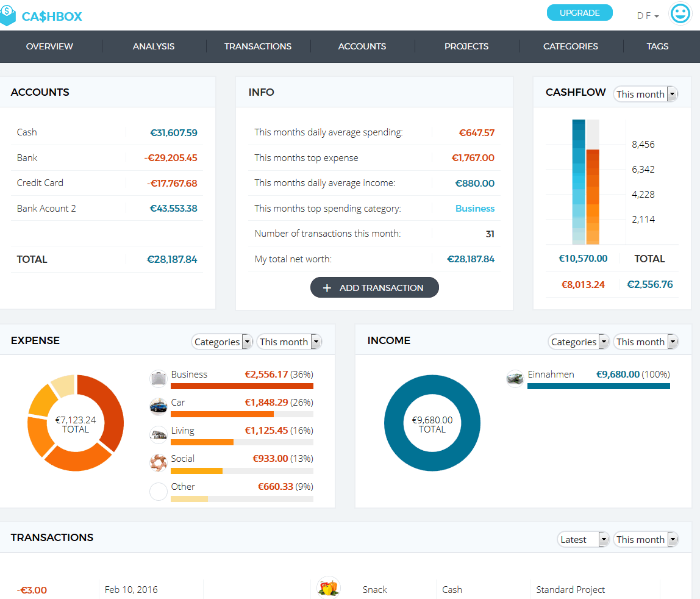Open the Income This month dropdown
The image size is (700, 599).
click(646, 342)
